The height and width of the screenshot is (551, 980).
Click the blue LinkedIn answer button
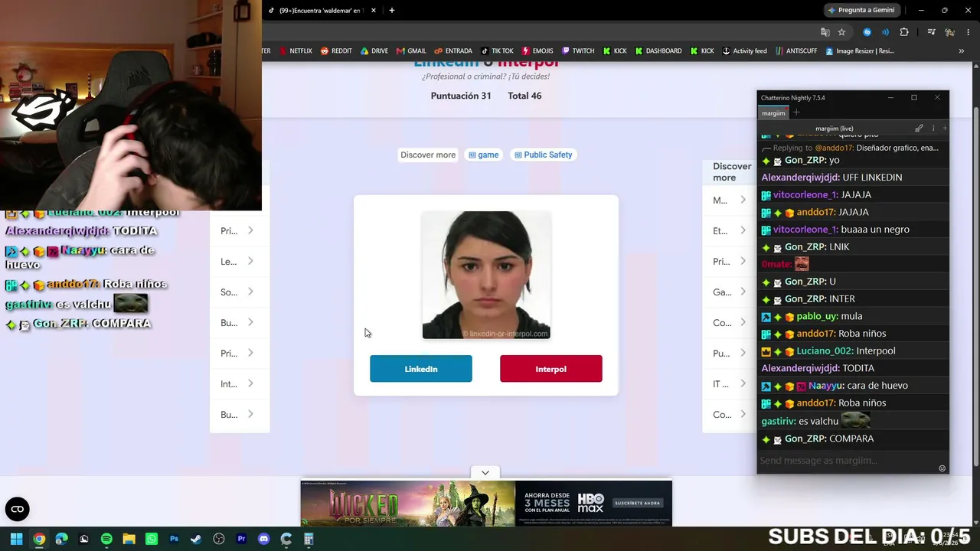pyautogui.click(x=421, y=369)
